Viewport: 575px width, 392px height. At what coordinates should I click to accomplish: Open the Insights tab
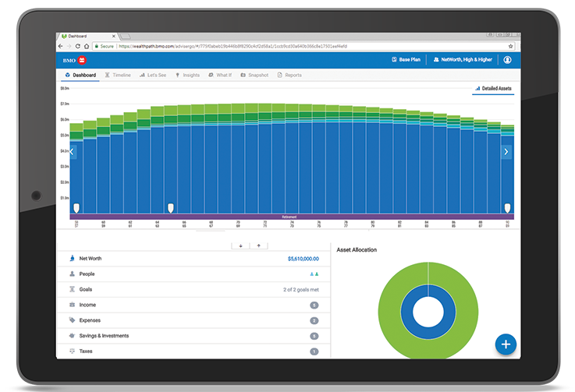click(187, 76)
